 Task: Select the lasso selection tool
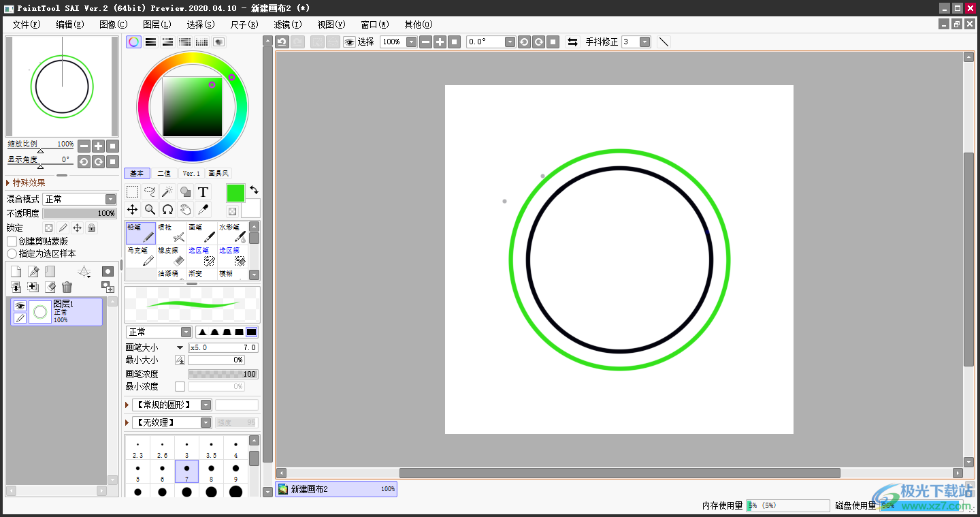[x=150, y=192]
